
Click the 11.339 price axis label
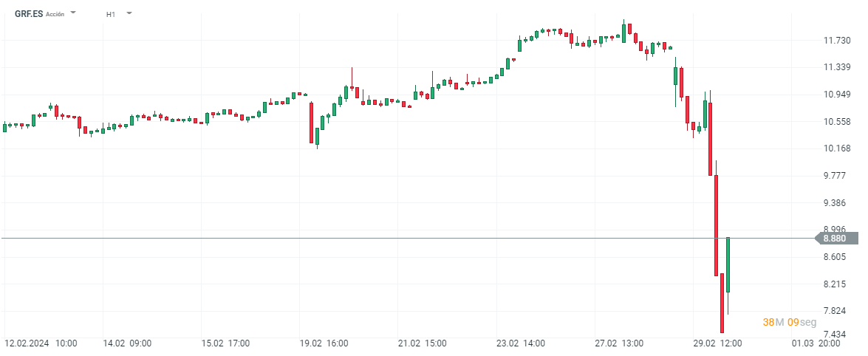click(837, 68)
